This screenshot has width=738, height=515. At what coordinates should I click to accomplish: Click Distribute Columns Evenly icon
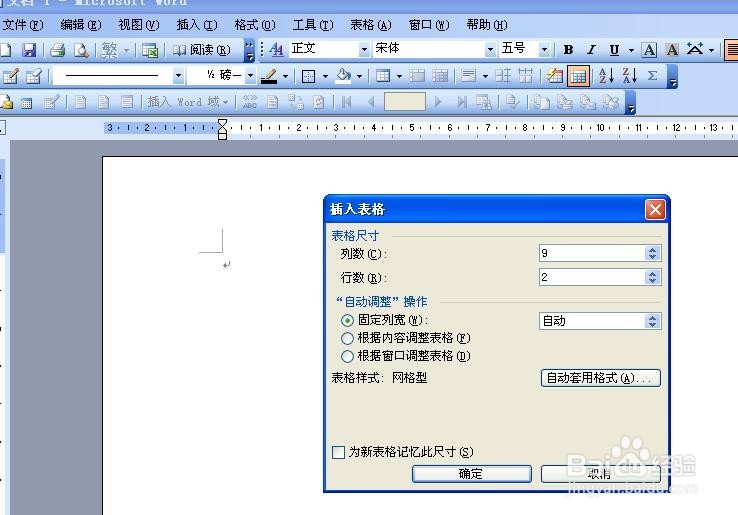(525, 76)
